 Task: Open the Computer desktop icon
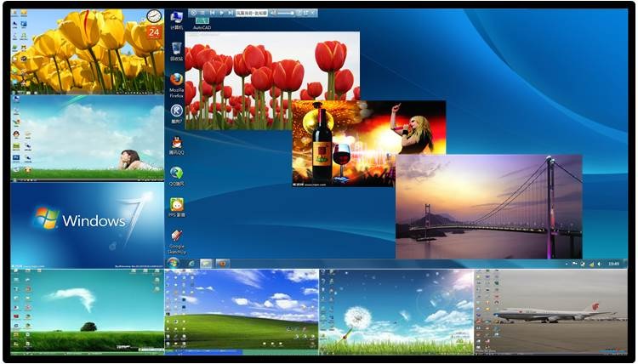pos(176,19)
